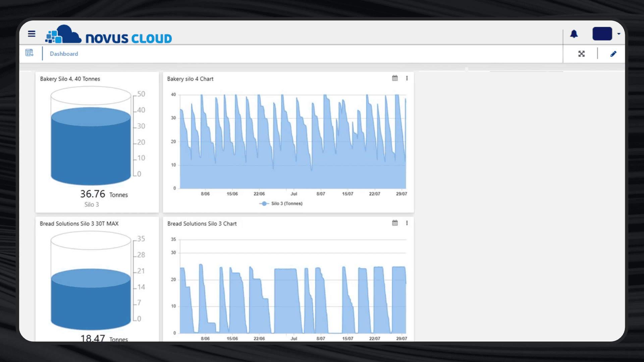Open the date picker on Bread Solutions Silo 3 Chart
Viewport: 644px width, 362px height.
point(395,223)
